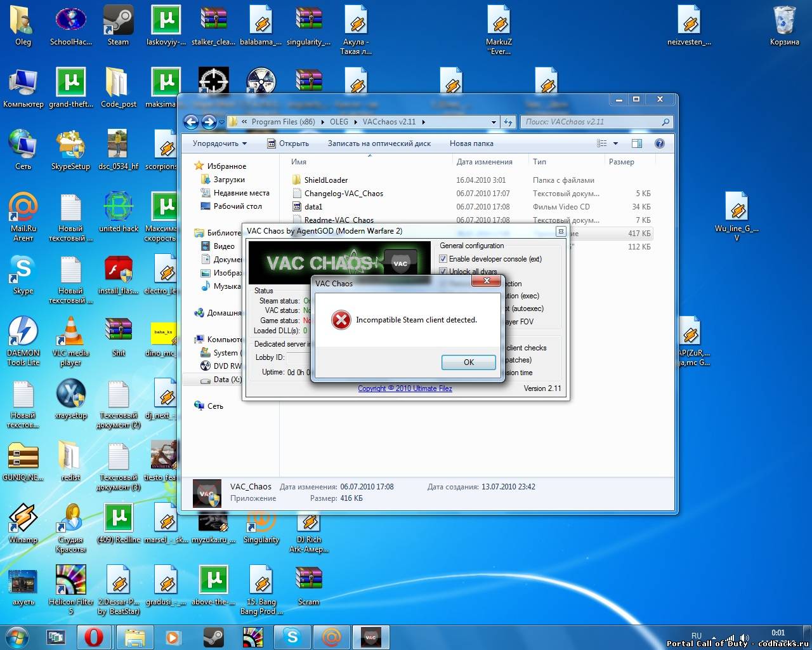Select the Корзина desktop icon
Image resolution: width=812 pixels, height=650 pixels.
pyautogui.click(x=785, y=27)
